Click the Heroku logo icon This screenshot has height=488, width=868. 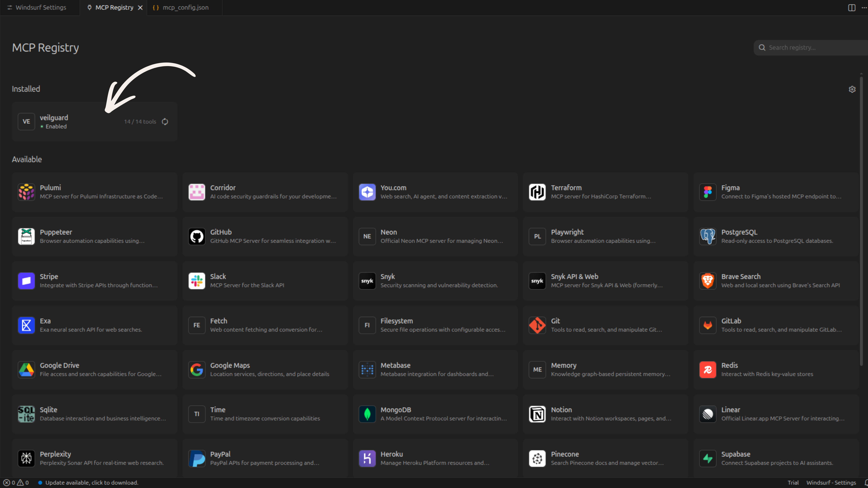367,459
